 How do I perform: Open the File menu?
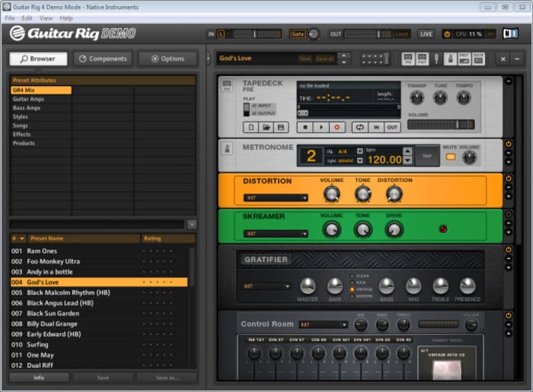pyautogui.click(x=10, y=18)
